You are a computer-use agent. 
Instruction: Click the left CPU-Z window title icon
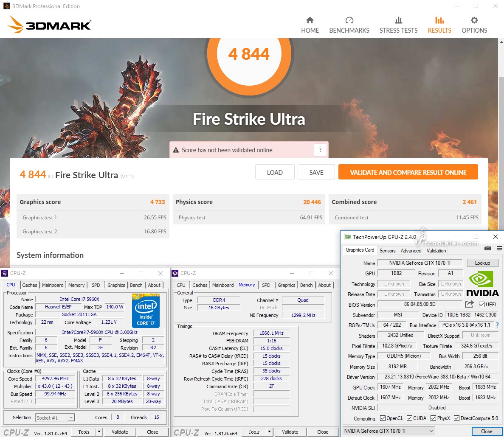pos(5,273)
